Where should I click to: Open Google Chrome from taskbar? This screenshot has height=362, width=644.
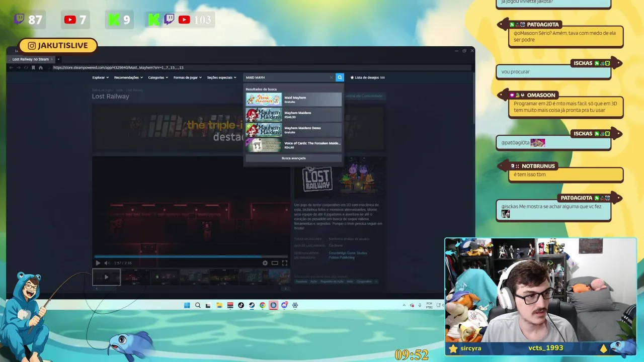click(263, 305)
